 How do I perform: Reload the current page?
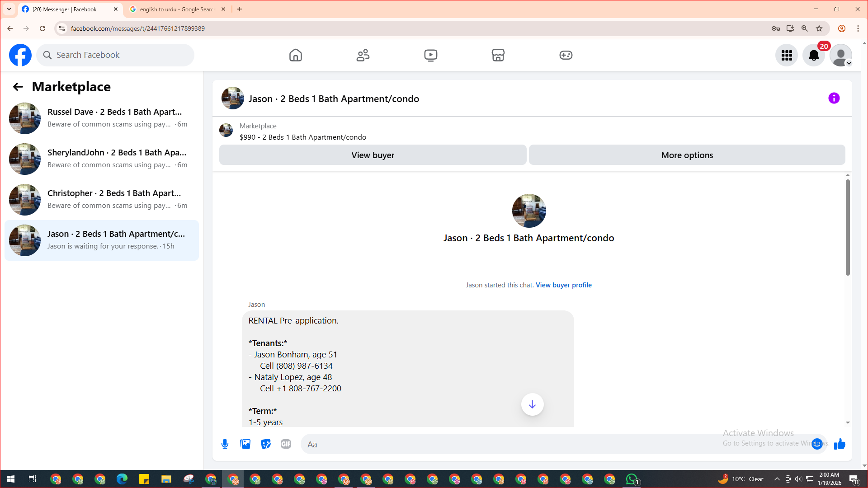pyautogui.click(x=42, y=28)
